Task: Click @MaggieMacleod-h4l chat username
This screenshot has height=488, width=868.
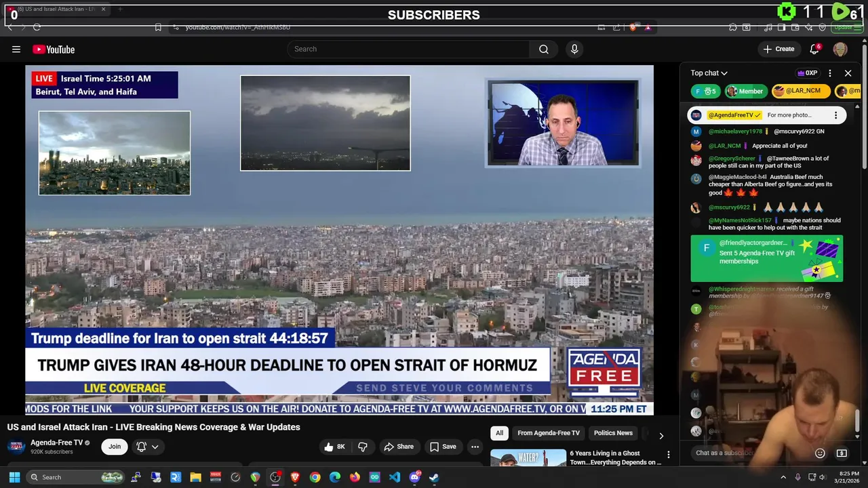Action: (x=738, y=177)
